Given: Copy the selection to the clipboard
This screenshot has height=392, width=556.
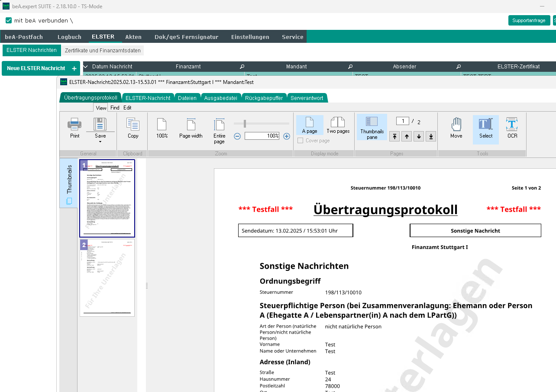Looking at the screenshot, I should tap(133, 128).
